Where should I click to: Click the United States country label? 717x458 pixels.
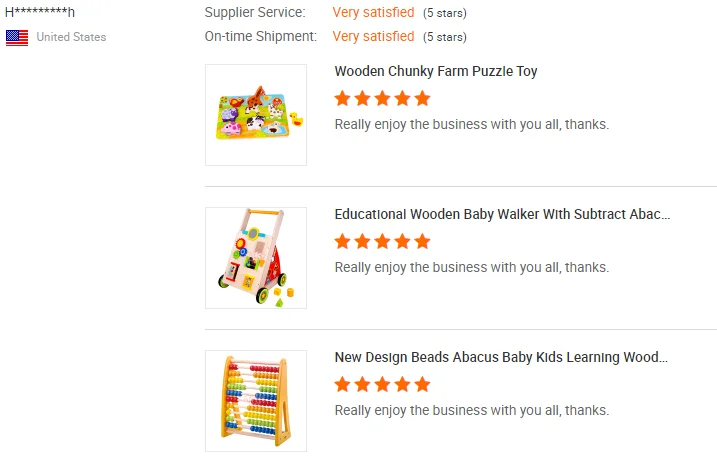[x=71, y=37]
